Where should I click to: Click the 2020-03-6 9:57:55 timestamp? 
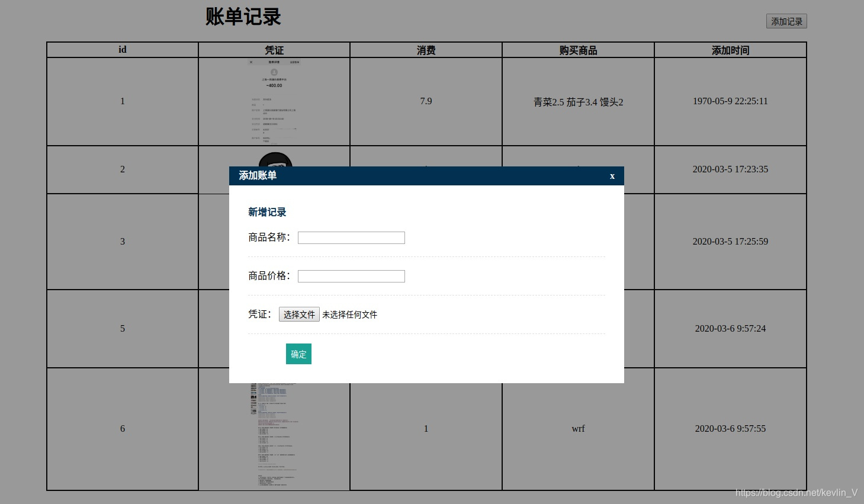pyautogui.click(x=731, y=429)
